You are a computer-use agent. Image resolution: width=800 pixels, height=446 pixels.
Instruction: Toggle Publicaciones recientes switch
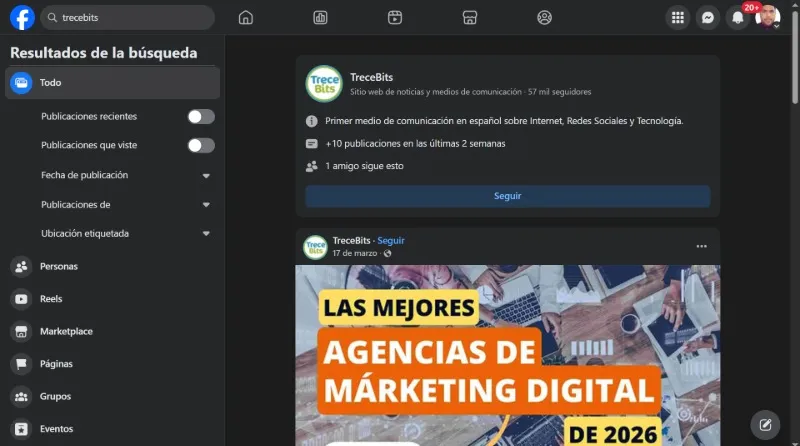pos(201,117)
